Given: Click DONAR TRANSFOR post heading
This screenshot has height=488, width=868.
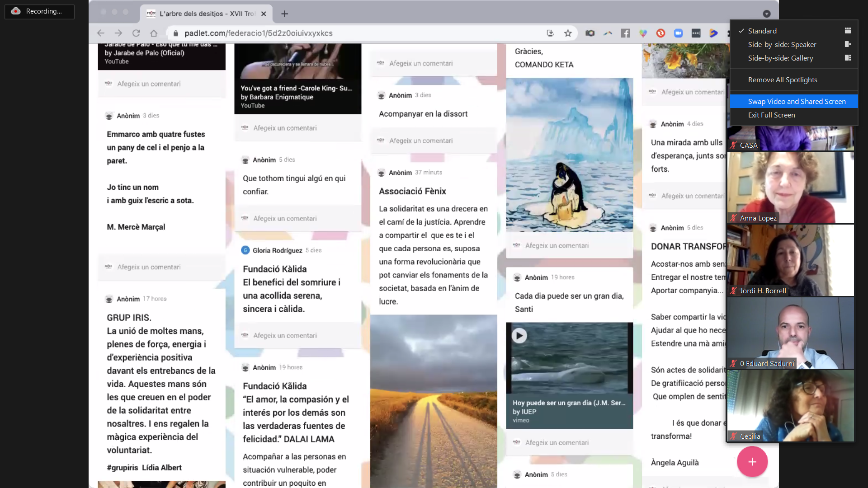Looking at the screenshot, I should (688, 246).
